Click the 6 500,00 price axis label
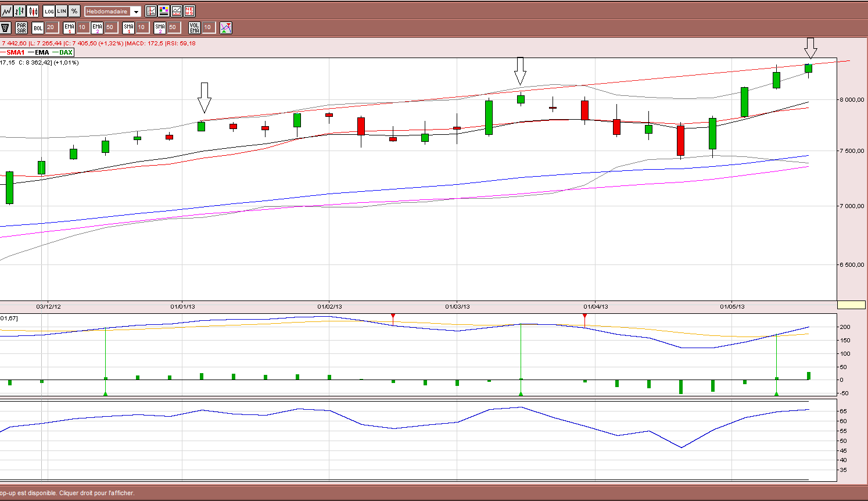 (852, 264)
